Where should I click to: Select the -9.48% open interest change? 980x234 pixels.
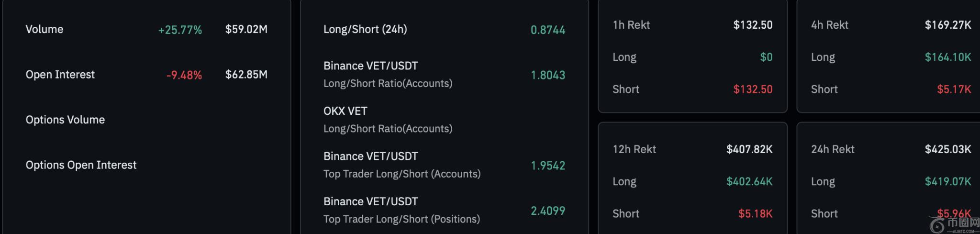184,75
